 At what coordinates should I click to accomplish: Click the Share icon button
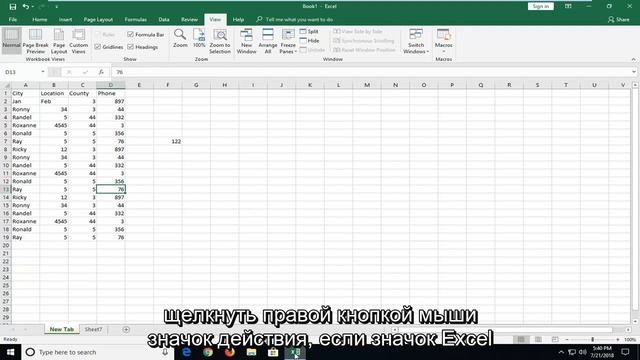618,19
